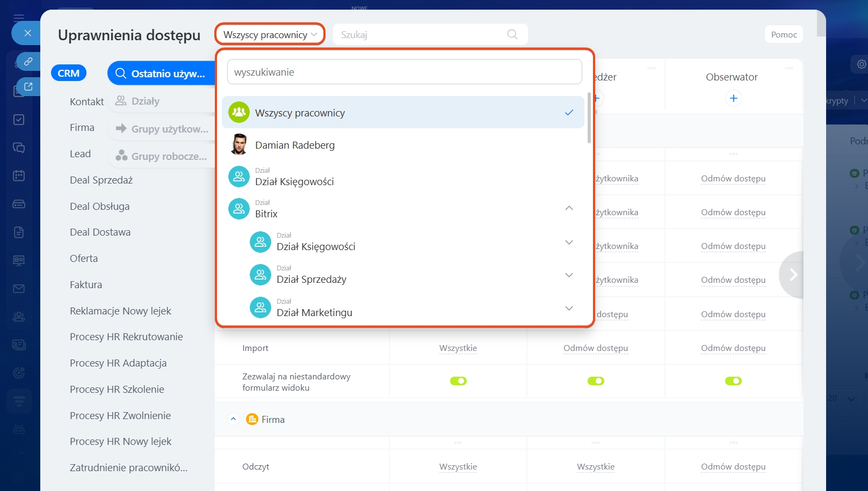Click the right arrow to scroll roles

793,275
